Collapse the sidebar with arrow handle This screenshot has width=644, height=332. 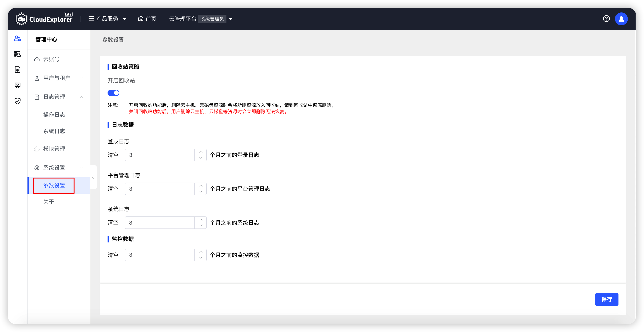93,177
